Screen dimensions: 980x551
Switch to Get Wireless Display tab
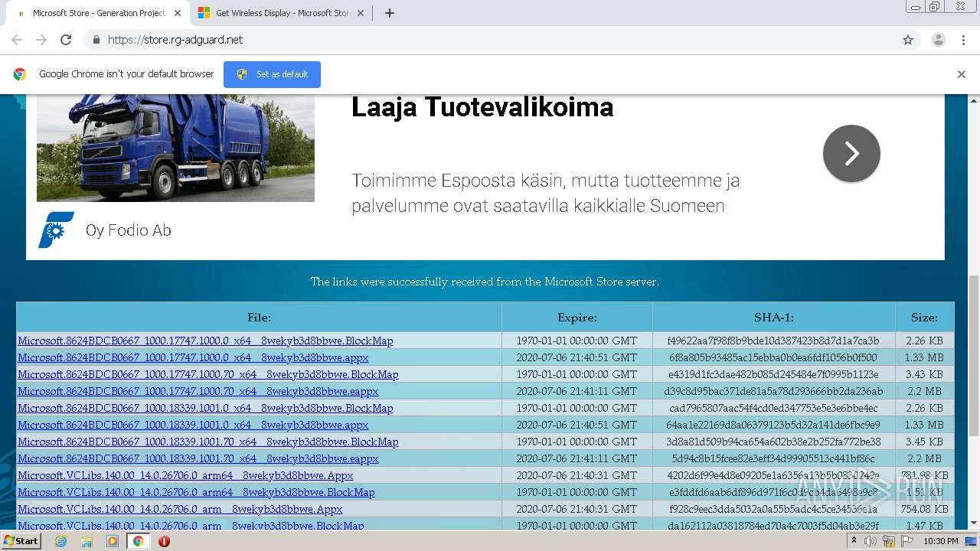coord(282,13)
